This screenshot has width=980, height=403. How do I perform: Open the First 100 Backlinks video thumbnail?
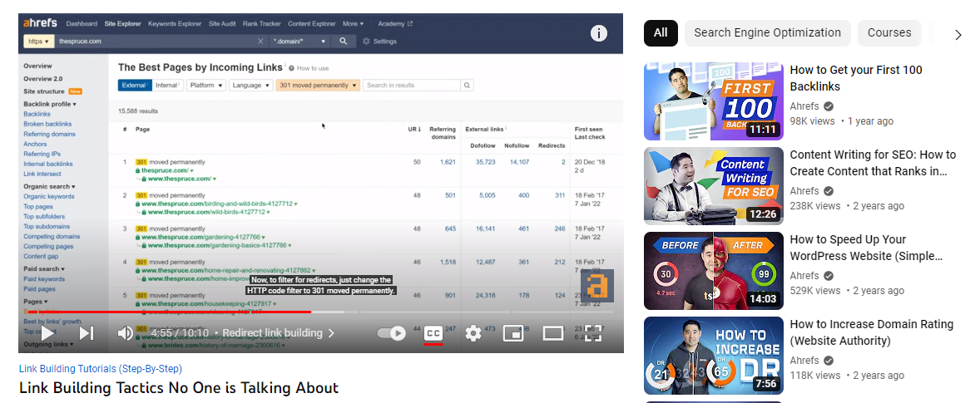[x=714, y=101]
